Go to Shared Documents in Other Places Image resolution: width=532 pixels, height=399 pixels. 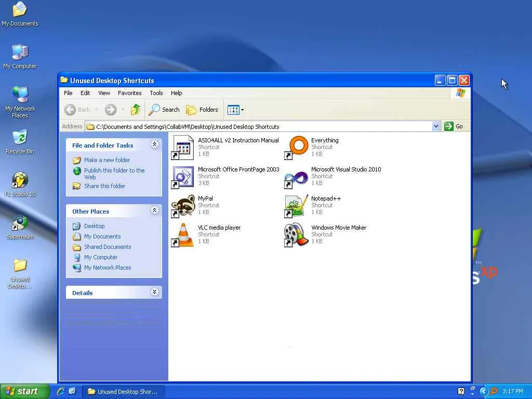[x=108, y=247]
